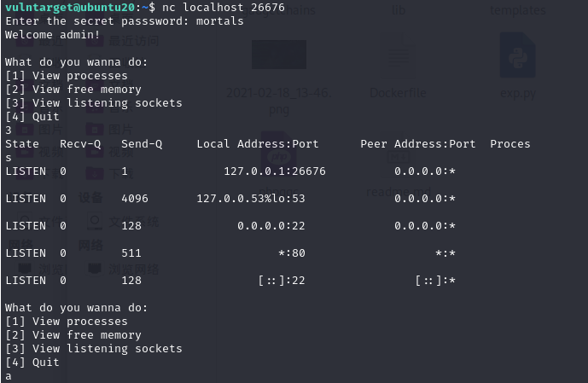Click the Send-Q column header
588x383 pixels.
point(142,144)
